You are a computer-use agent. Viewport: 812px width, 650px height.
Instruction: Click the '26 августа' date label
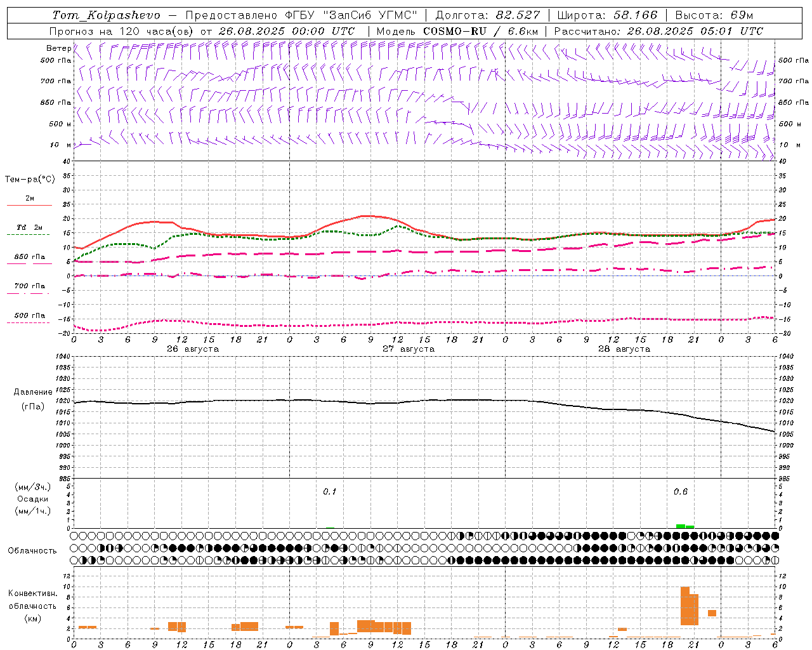pyautogui.click(x=193, y=349)
